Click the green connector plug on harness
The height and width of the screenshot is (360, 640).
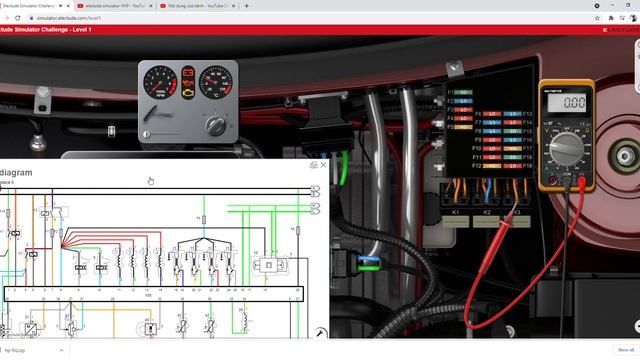pyautogui.click(x=369, y=268)
